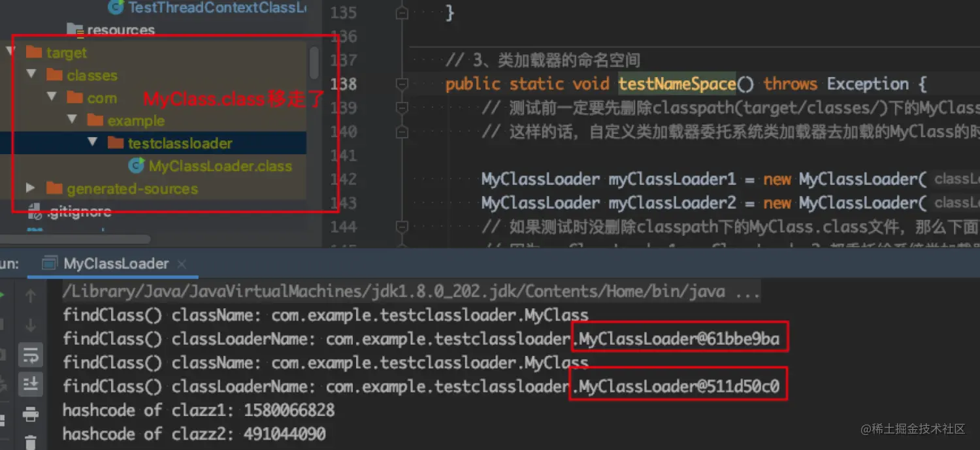The image size is (980, 450).
Task: Click 'hashcode of clazz1: 1580066828' line
Action: (x=199, y=410)
